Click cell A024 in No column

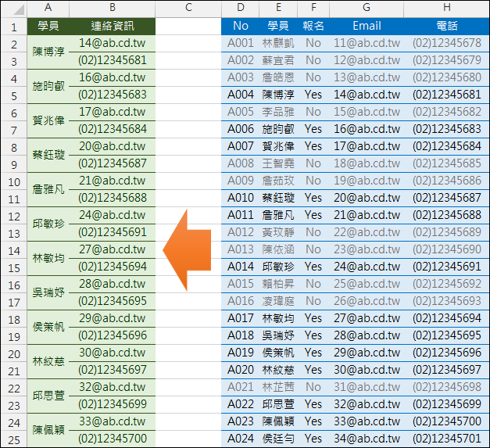[x=241, y=439]
